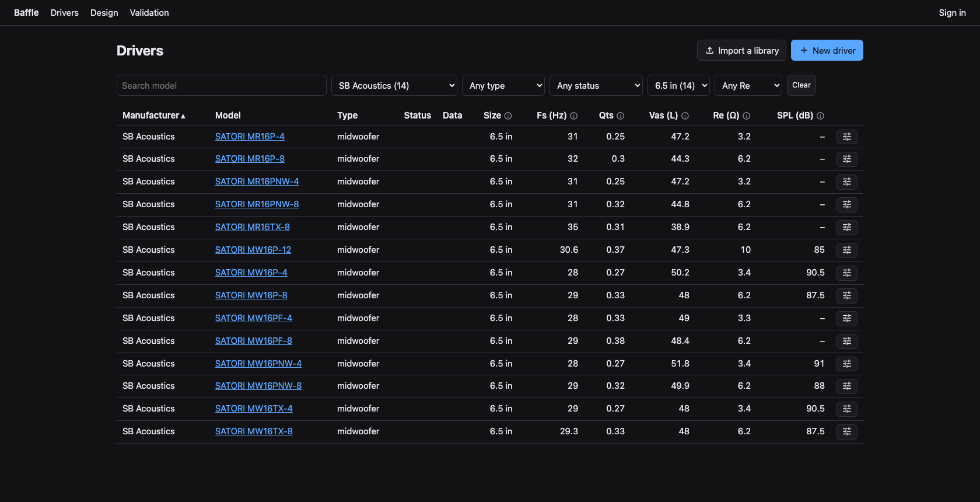Select the 38.9 Vas value cell
This screenshot has height=502, width=980.
pos(680,227)
